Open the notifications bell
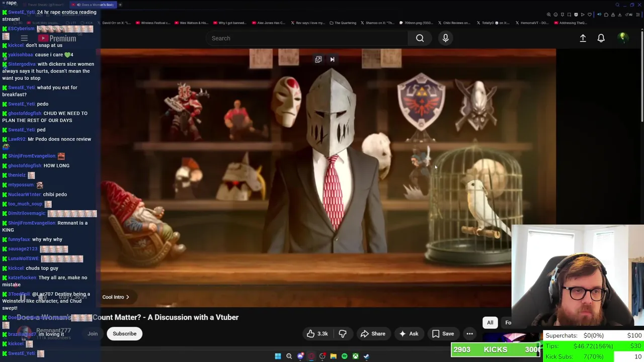 601,38
